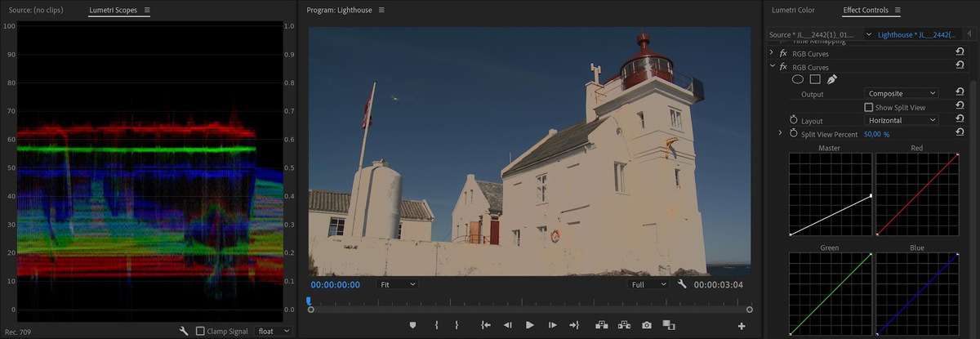Click the playhead on Program Monitor ruler
The image size is (980, 339).
[x=309, y=301]
